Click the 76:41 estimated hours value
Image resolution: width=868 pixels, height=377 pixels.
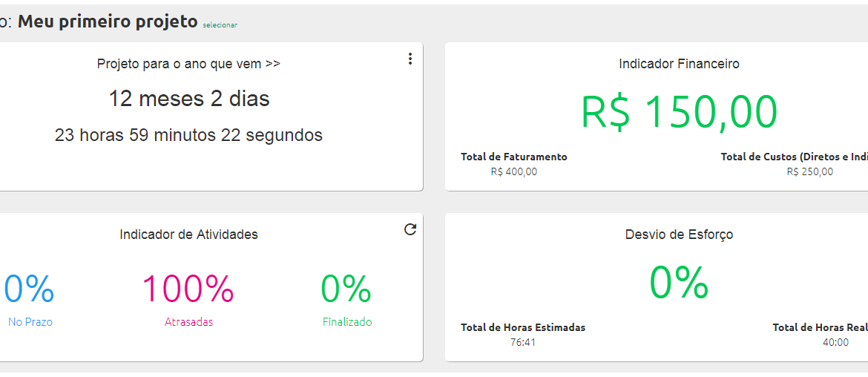point(523,342)
